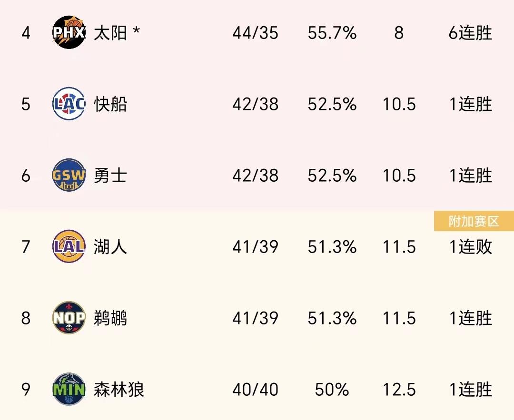The width and height of the screenshot is (514, 420).
Task: Select the GSW Warriors team logo
Action: click(x=69, y=175)
